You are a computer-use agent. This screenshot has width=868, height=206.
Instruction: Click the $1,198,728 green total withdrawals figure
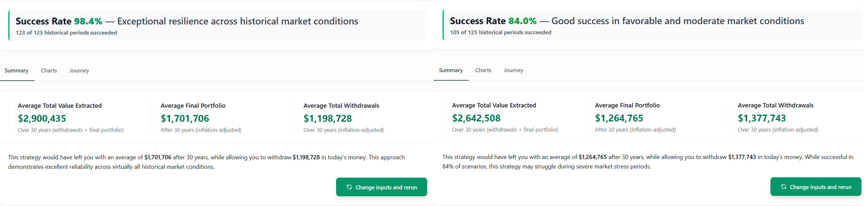pos(328,118)
